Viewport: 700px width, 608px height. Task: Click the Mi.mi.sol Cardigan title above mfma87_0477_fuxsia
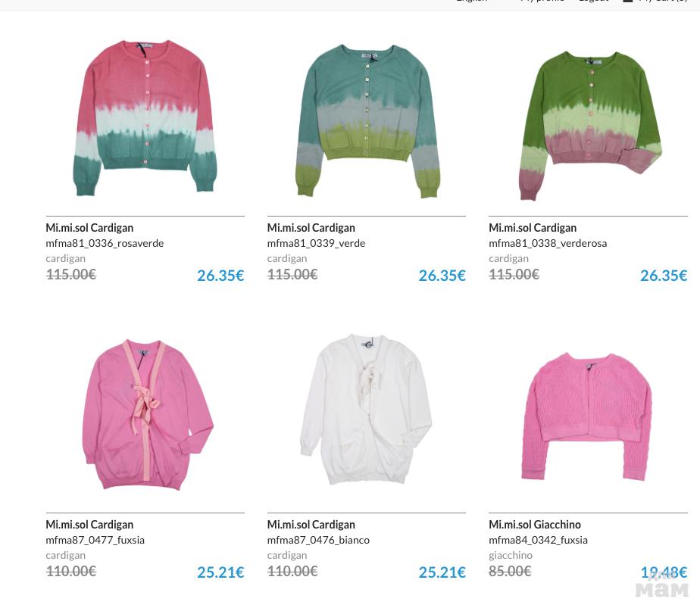click(x=89, y=525)
